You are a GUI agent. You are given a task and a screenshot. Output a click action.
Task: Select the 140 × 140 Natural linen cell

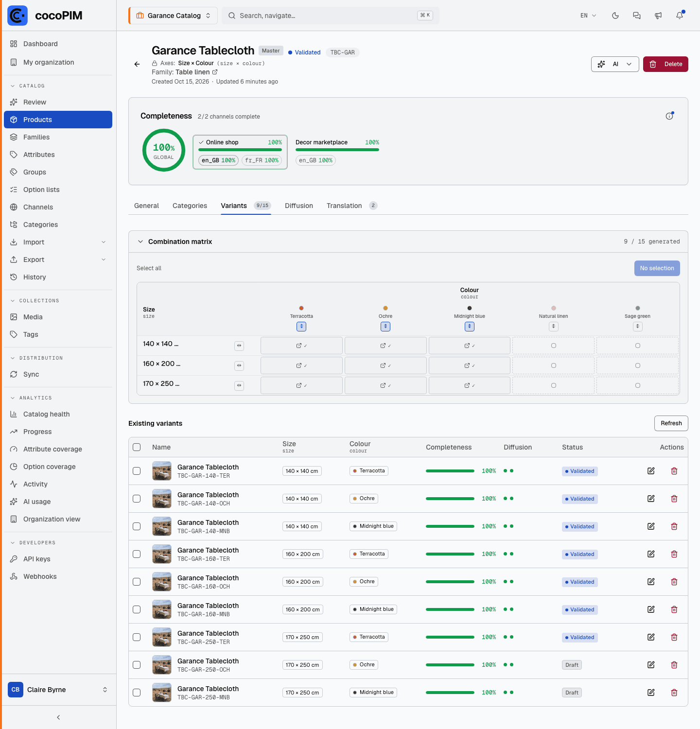(x=554, y=346)
